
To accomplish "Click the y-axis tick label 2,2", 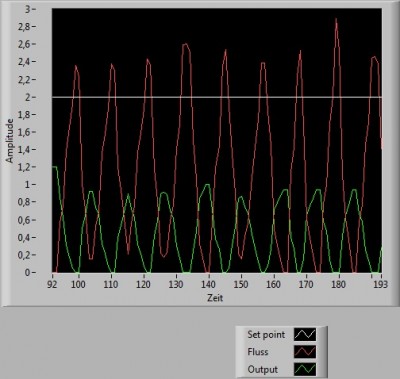I will [24, 79].
